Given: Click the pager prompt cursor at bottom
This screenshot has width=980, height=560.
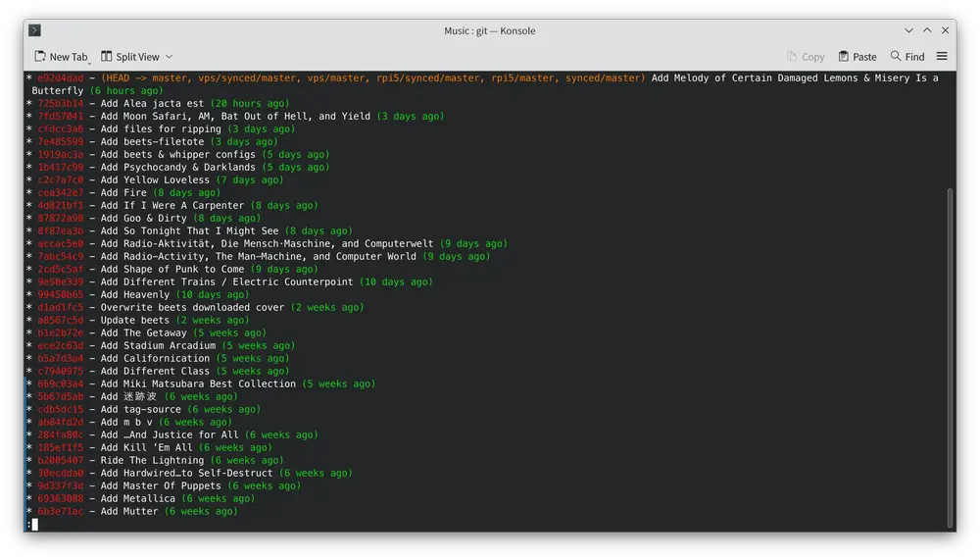Looking at the screenshot, I should point(34,525).
